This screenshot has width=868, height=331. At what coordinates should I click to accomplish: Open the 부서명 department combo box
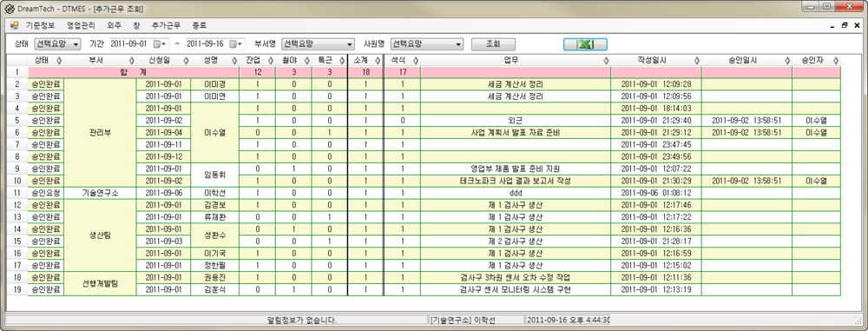point(318,44)
